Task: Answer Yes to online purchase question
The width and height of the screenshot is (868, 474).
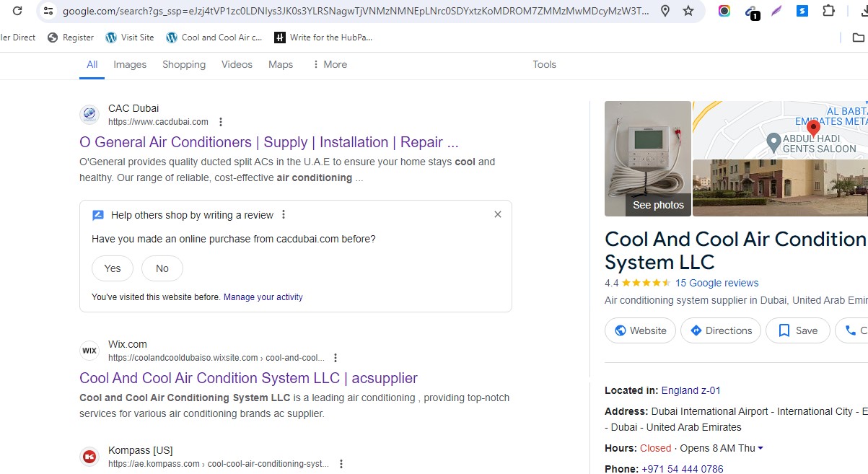Action: point(113,268)
